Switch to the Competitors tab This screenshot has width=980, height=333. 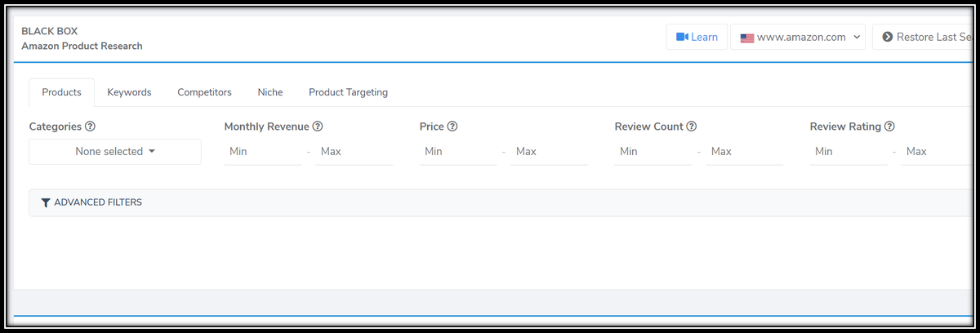204,92
